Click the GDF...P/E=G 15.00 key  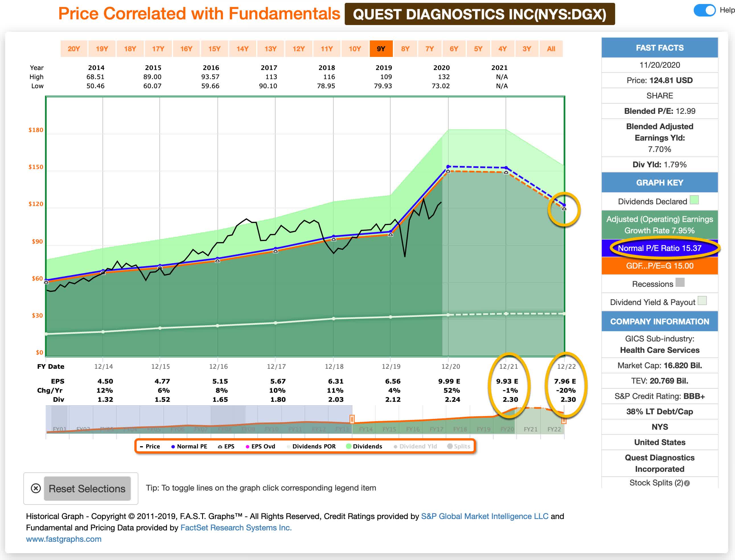pos(660,266)
